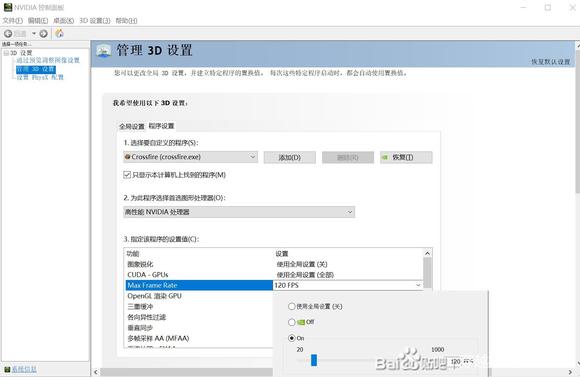Open the 高性能 NVIDIA 处理器 dropdown
This screenshot has height=377, width=580.
pos(239,212)
